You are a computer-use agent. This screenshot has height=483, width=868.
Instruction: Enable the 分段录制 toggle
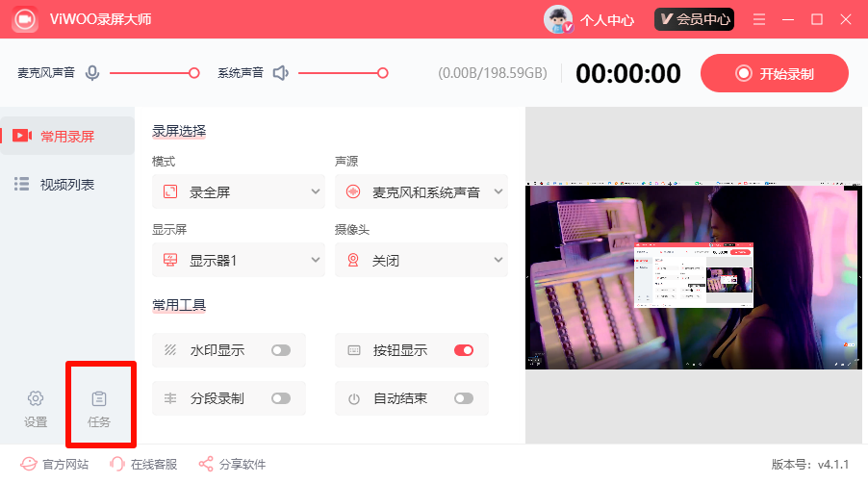[x=281, y=398]
